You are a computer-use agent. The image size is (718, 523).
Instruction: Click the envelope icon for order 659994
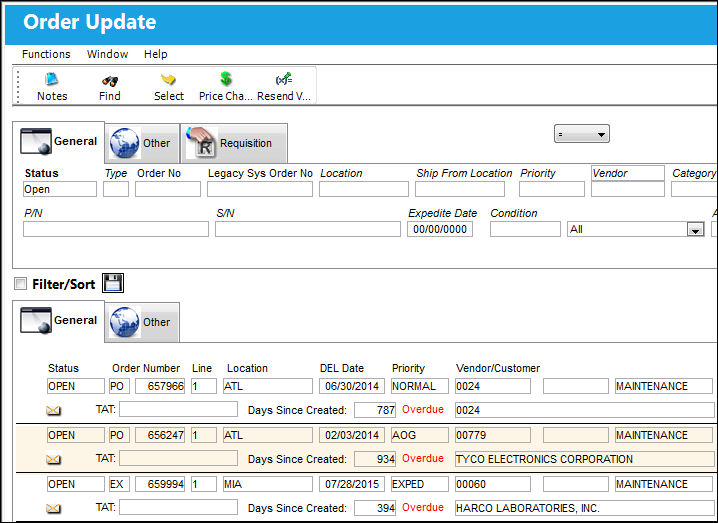click(54, 509)
